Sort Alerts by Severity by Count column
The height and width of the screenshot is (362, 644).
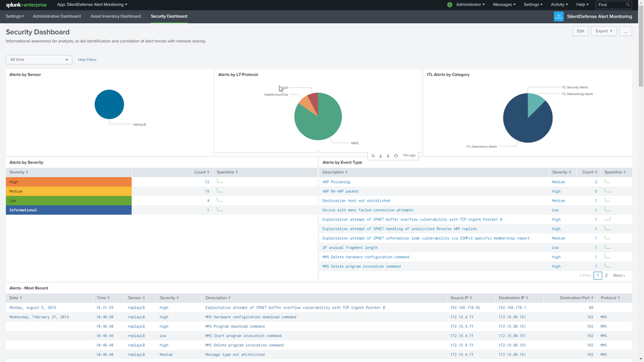(201, 172)
